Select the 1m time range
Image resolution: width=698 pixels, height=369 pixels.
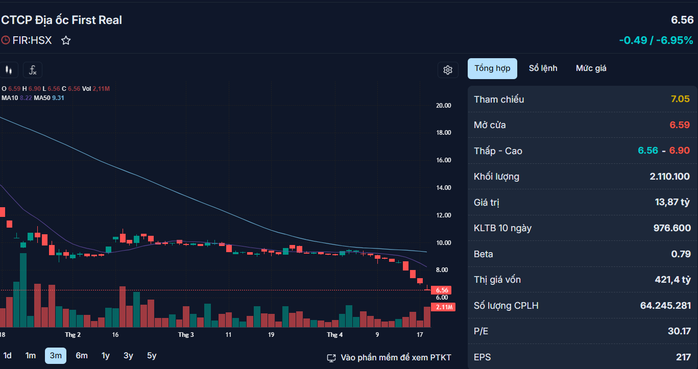pyautogui.click(x=30, y=356)
